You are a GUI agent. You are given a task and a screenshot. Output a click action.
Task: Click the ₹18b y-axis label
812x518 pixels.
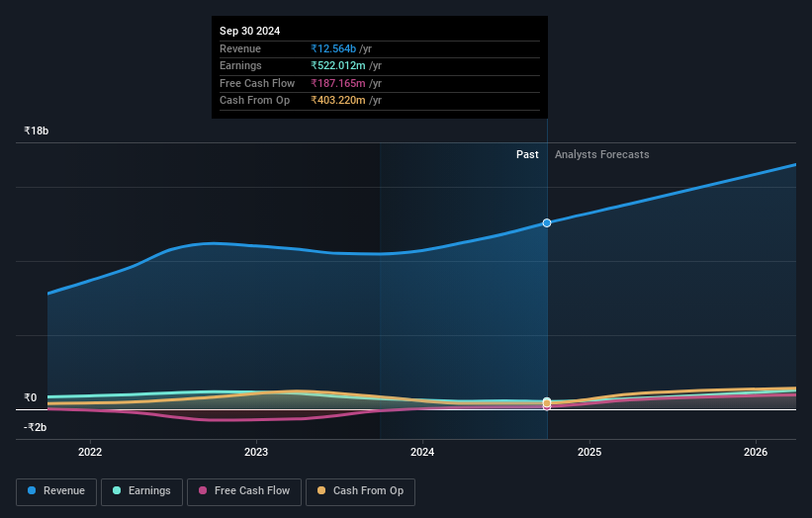(x=37, y=130)
